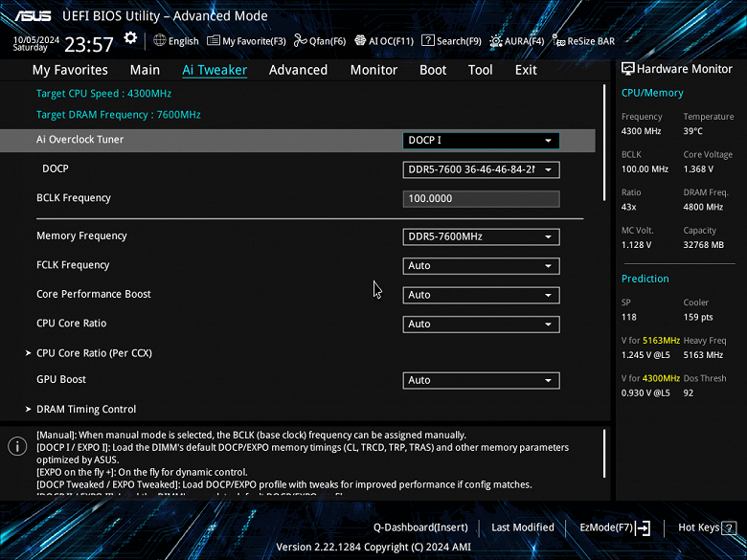This screenshot has width=747, height=560.
Task: Open Qfan(F6) control label
Action: pos(328,41)
